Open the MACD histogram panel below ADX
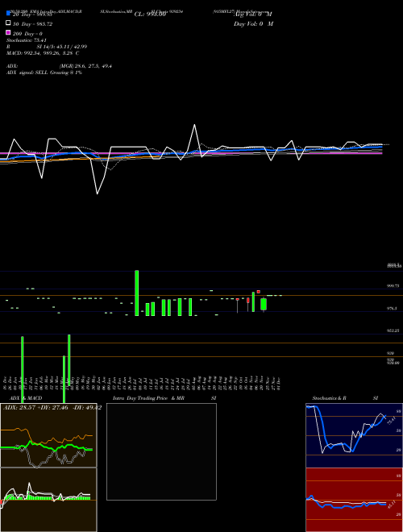403x532 pixels. (x=48, y=500)
